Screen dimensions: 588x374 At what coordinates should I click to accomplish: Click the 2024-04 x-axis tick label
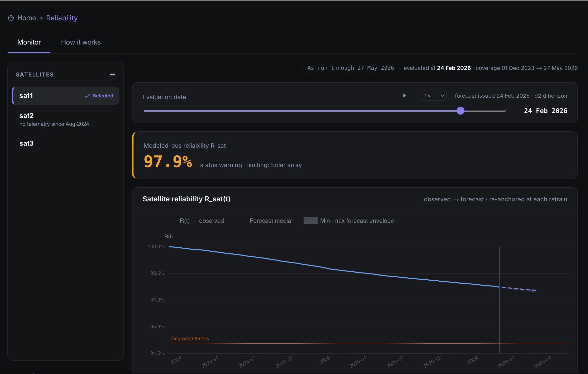click(210, 362)
